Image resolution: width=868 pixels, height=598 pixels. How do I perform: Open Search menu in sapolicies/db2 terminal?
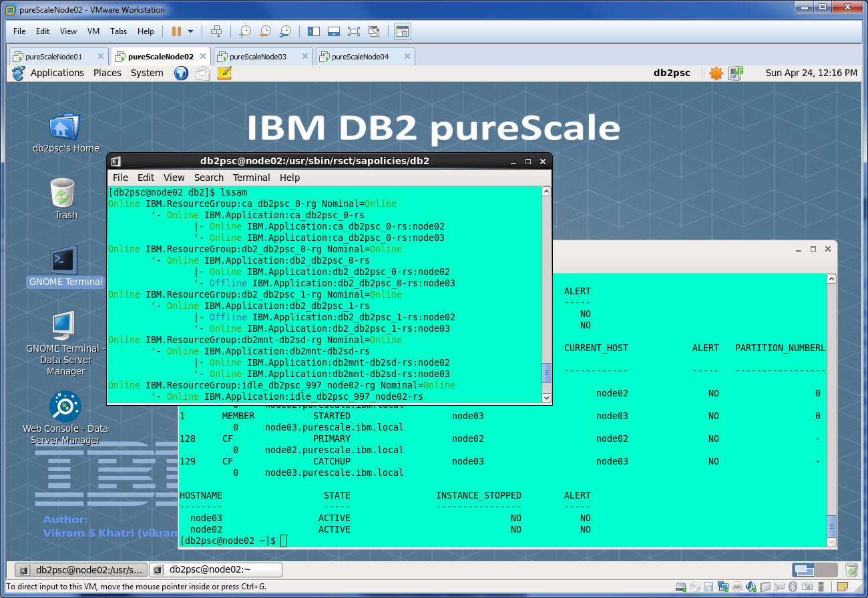click(209, 178)
